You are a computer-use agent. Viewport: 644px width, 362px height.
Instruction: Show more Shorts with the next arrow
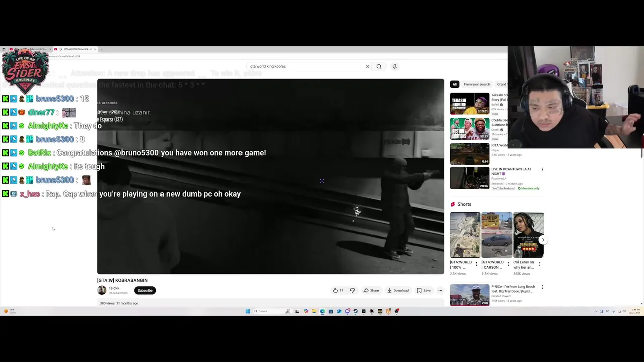coord(543,240)
